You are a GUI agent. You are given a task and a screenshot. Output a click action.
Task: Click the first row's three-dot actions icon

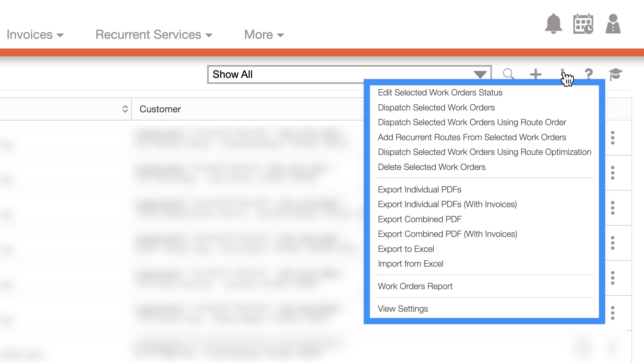612,138
